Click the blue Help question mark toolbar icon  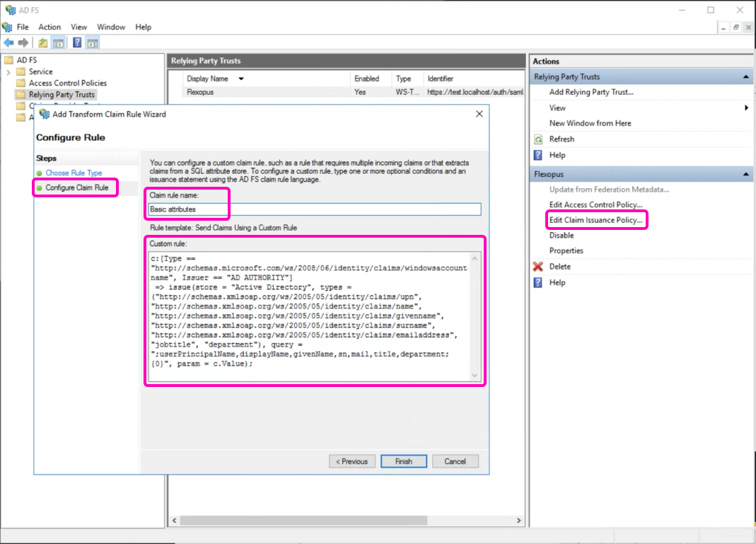pos(77,43)
